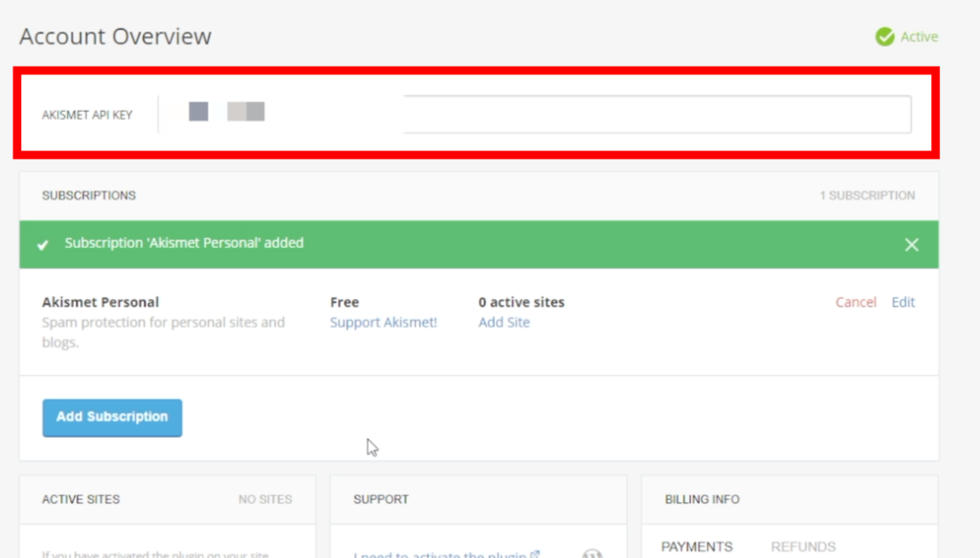Screen dimensions: 980x558
Task: Cancel the Akismet Personal subscription
Action: (x=856, y=302)
